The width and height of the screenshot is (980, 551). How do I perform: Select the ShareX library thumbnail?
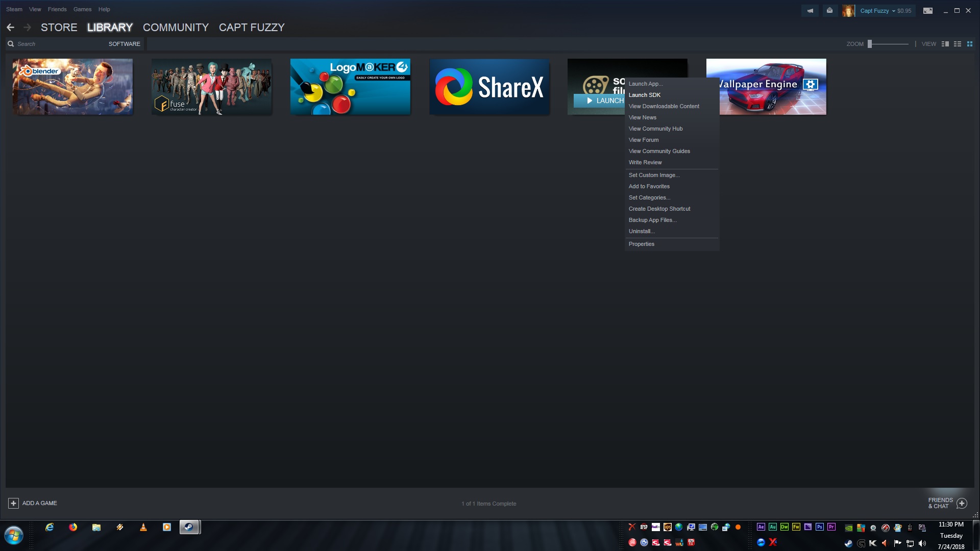click(x=489, y=87)
